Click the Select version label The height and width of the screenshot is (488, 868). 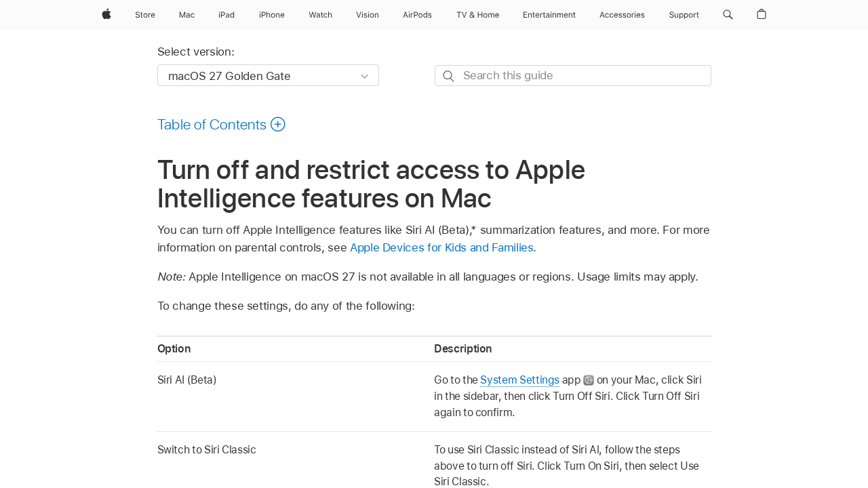[x=196, y=52]
